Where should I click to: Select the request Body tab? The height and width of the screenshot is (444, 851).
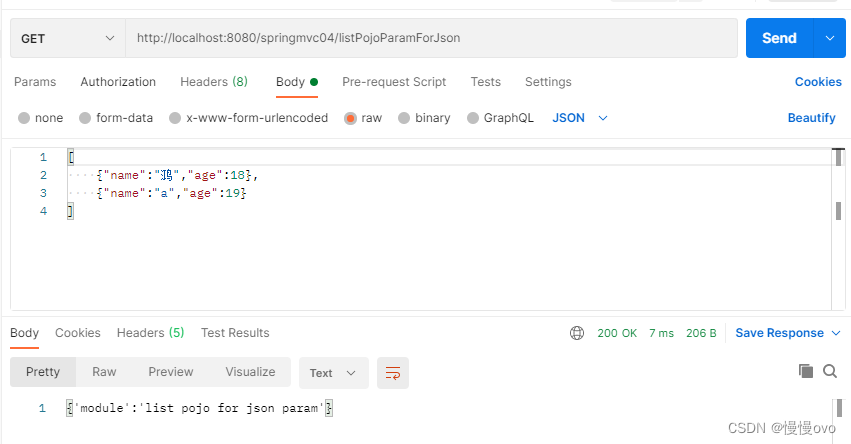click(296, 82)
